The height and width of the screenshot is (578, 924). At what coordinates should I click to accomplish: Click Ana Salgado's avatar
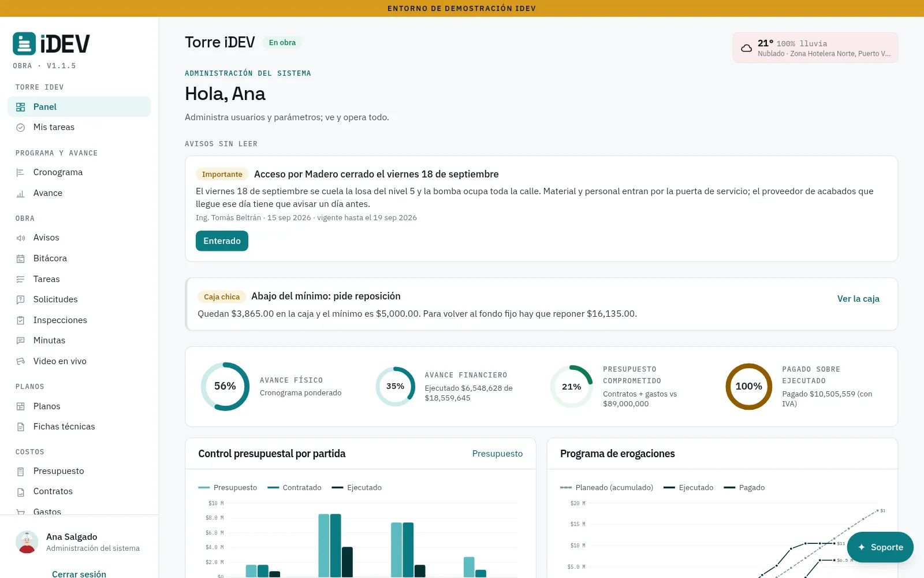pos(27,542)
